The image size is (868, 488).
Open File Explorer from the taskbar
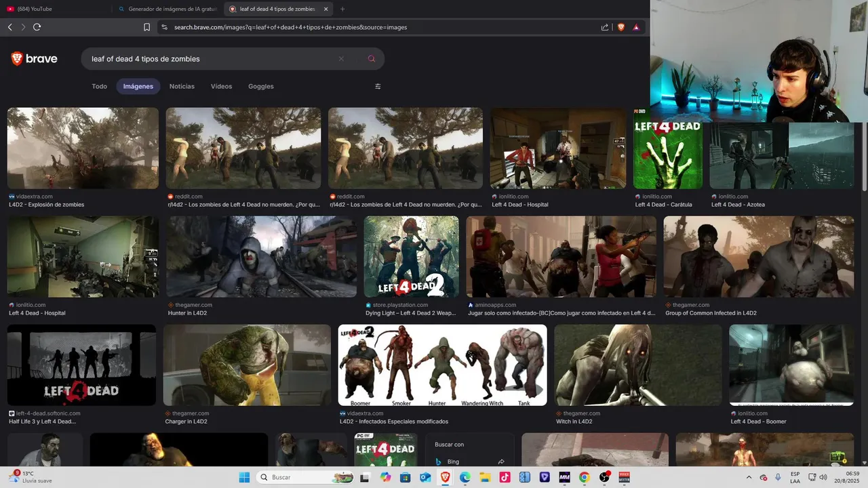click(x=485, y=477)
